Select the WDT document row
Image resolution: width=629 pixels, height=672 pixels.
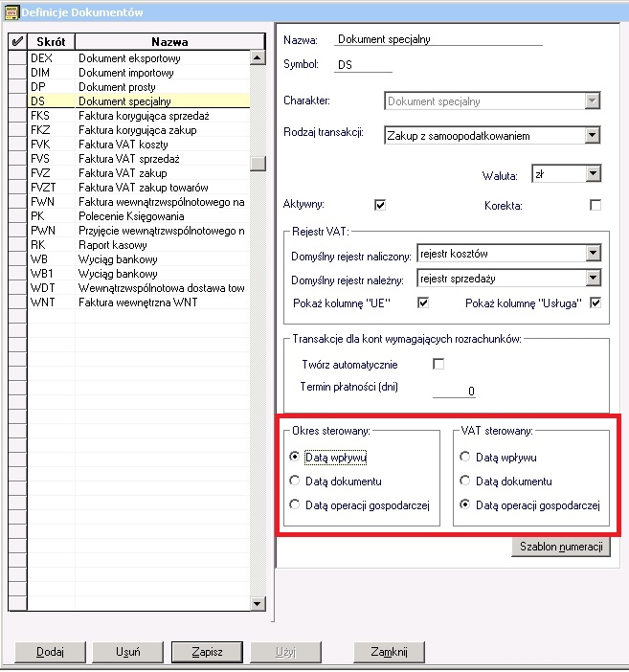(x=139, y=287)
